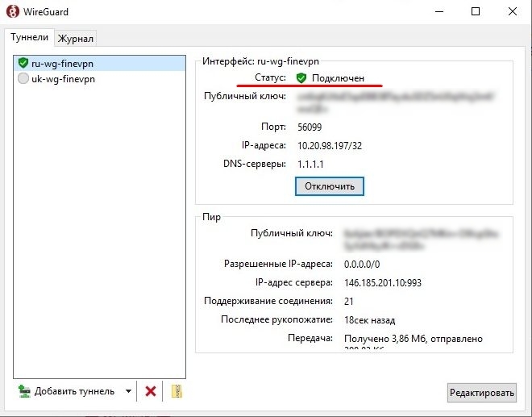Click the Порт: label

pyautogui.click(x=273, y=127)
